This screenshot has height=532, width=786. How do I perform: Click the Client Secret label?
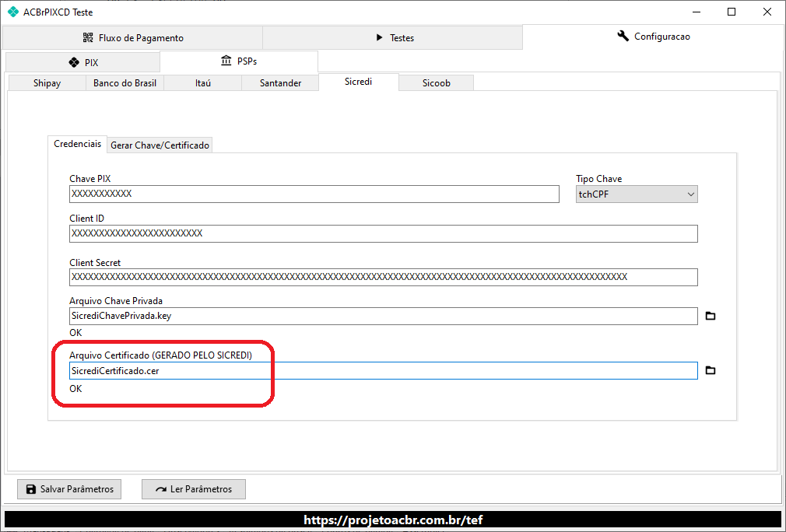[95, 263]
